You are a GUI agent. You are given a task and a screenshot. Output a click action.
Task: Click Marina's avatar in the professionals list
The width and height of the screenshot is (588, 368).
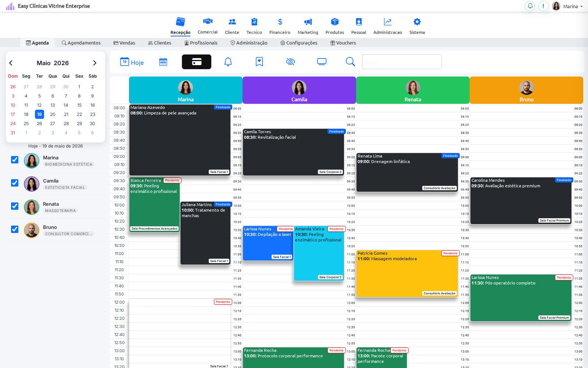click(x=32, y=161)
